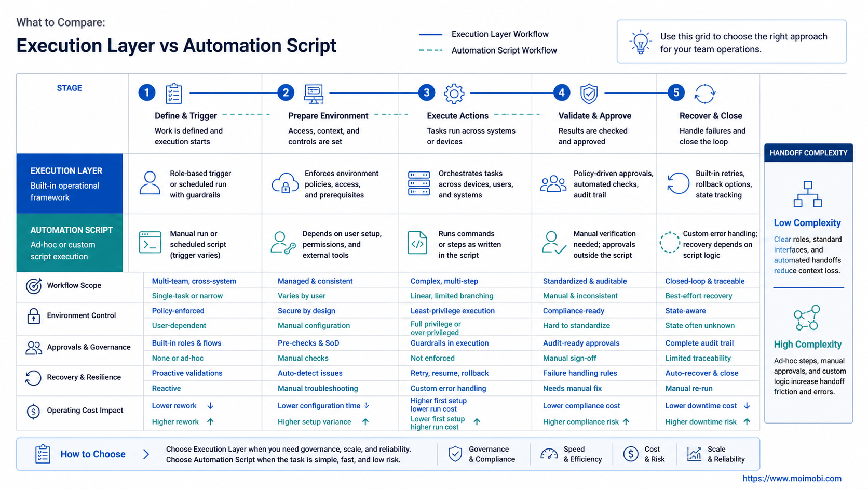
Task: Click the Least-privilege execution cell
Action: 453,311
